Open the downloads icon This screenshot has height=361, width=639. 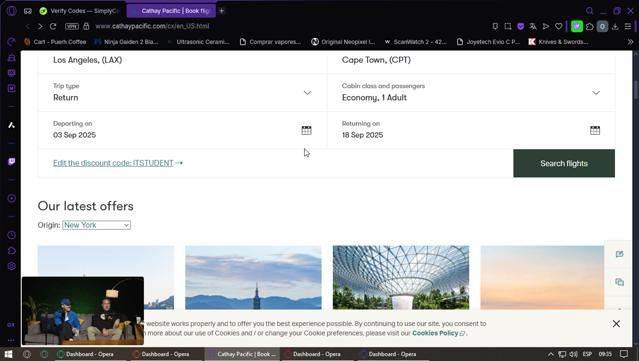click(615, 26)
